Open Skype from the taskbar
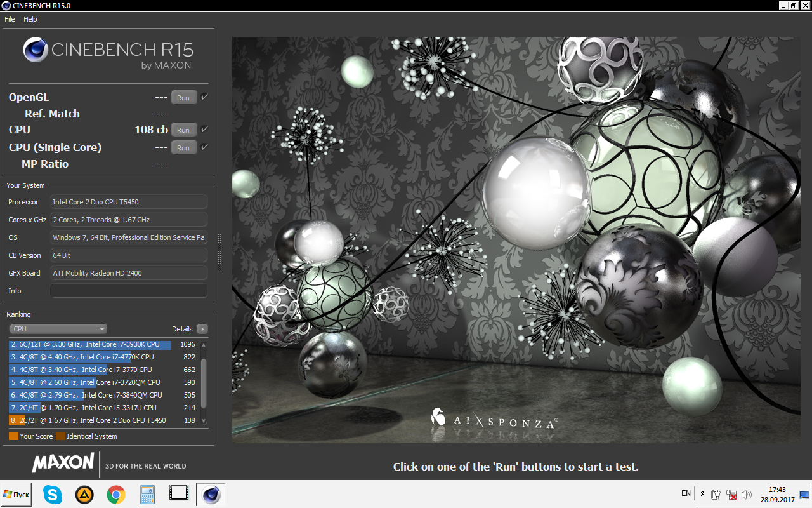Screen dimensions: 812x508 coord(53,494)
